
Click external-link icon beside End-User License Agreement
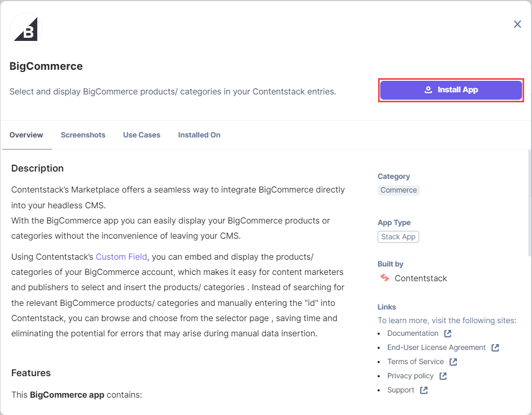[495, 348]
